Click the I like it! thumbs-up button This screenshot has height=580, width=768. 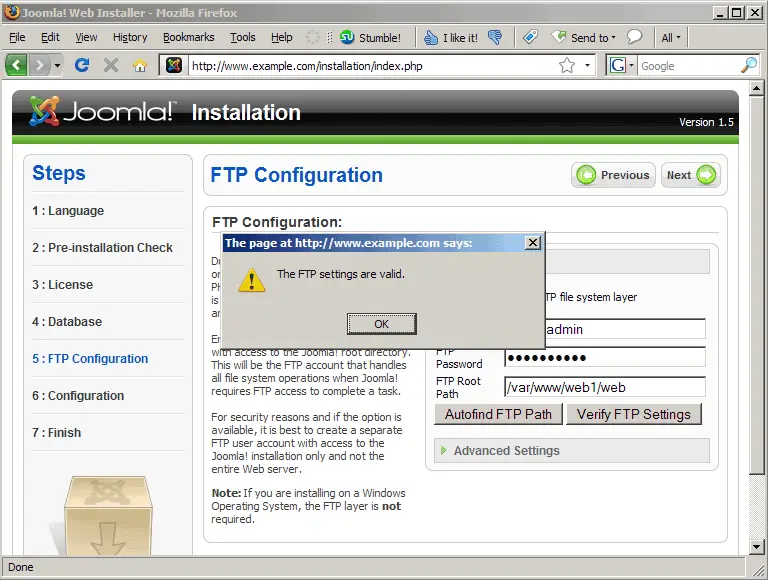(451, 38)
